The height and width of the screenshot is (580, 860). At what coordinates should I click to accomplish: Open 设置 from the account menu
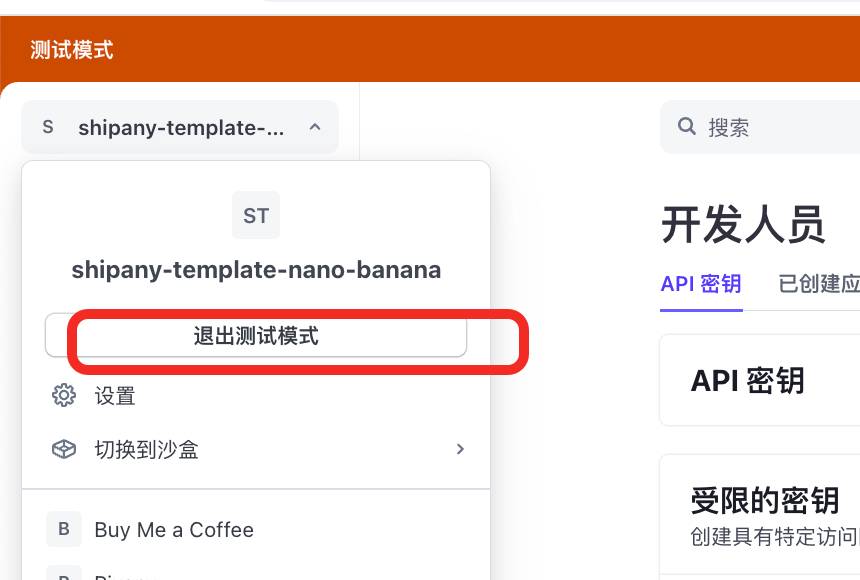click(115, 396)
